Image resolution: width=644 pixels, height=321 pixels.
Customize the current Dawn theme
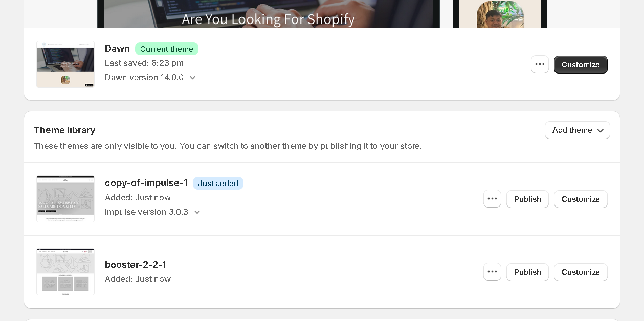pos(581,65)
